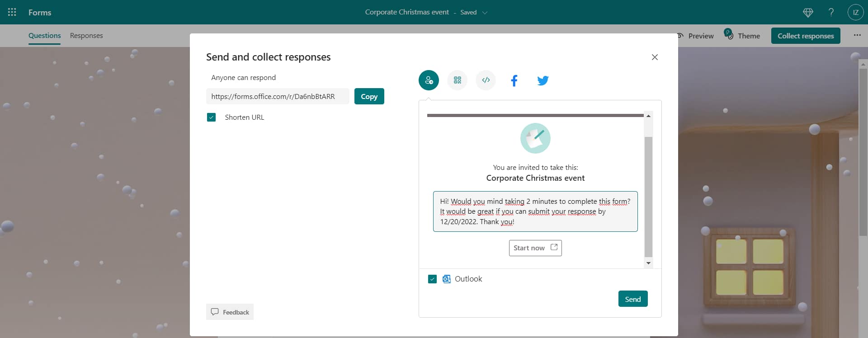Screen dimensions: 868x338
Task: Open the app launcher grid icon
Action: [x=12, y=12]
